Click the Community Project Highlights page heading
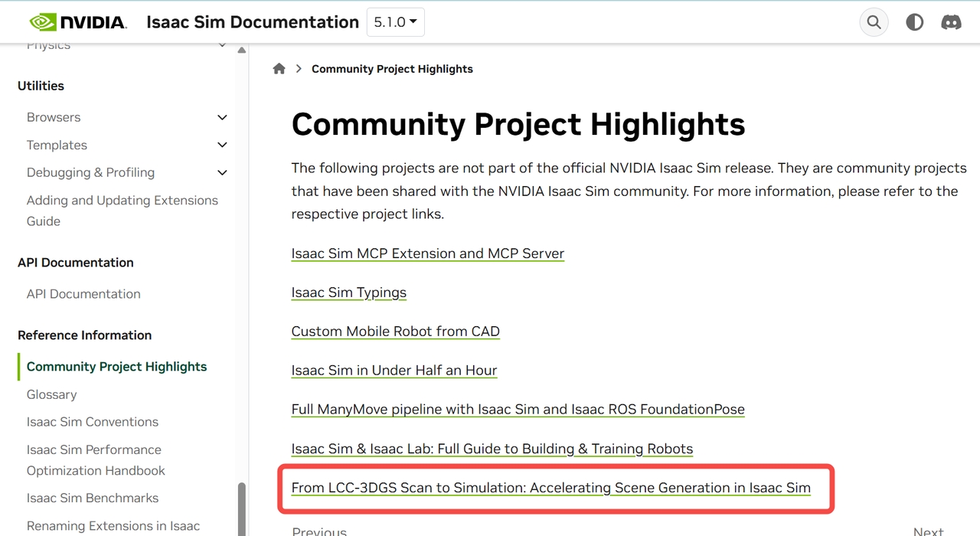980x536 pixels. coord(518,124)
